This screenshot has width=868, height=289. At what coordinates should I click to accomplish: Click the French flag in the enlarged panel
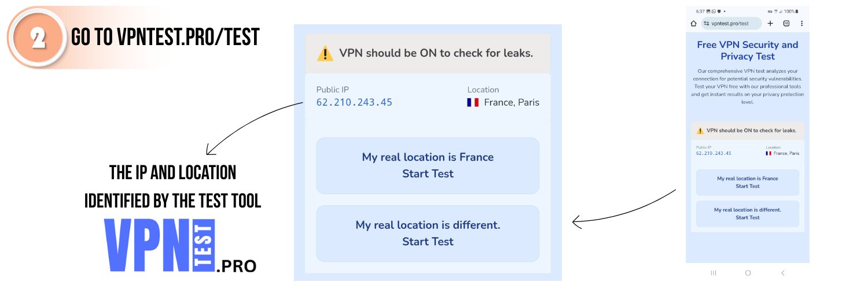(473, 102)
